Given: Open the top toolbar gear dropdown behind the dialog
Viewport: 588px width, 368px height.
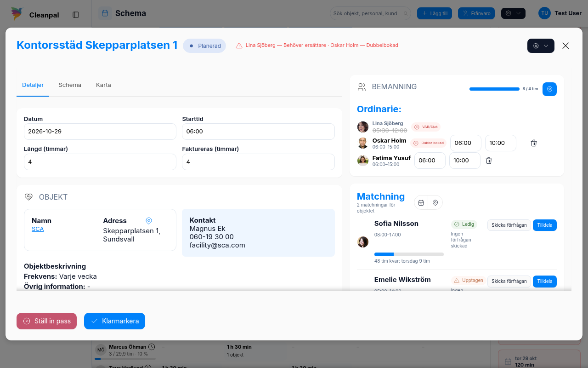Looking at the screenshot, I should click(x=513, y=13).
